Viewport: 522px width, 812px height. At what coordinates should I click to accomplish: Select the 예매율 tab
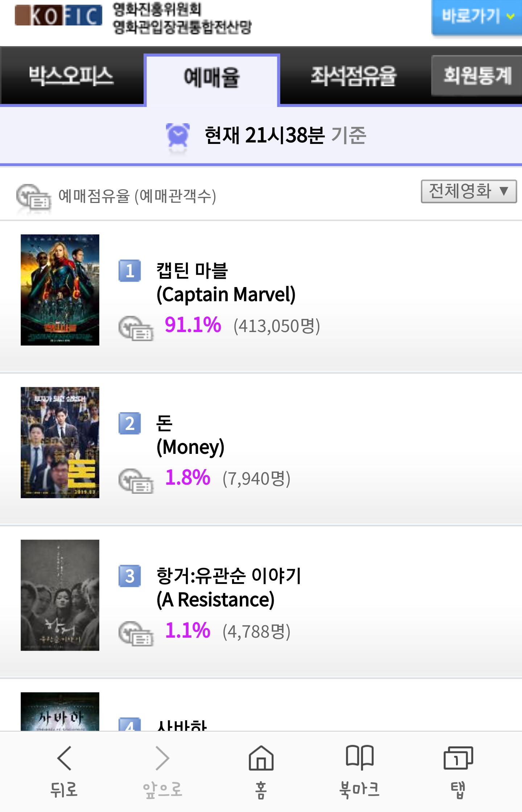pos(212,78)
